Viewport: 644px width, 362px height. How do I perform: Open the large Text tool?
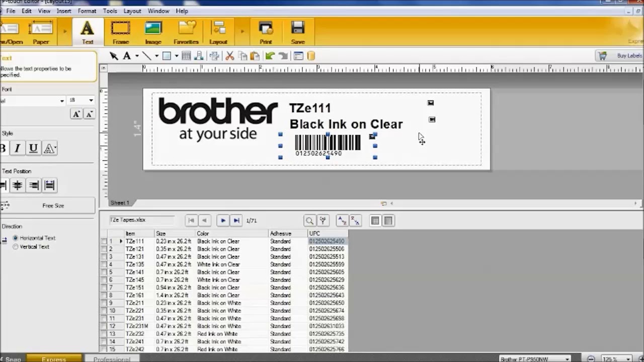pyautogui.click(x=88, y=32)
